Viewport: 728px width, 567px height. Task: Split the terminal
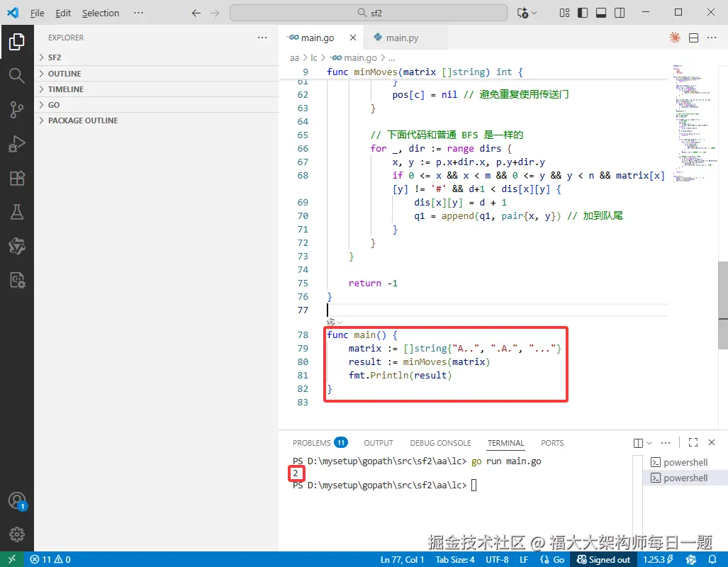pos(638,443)
